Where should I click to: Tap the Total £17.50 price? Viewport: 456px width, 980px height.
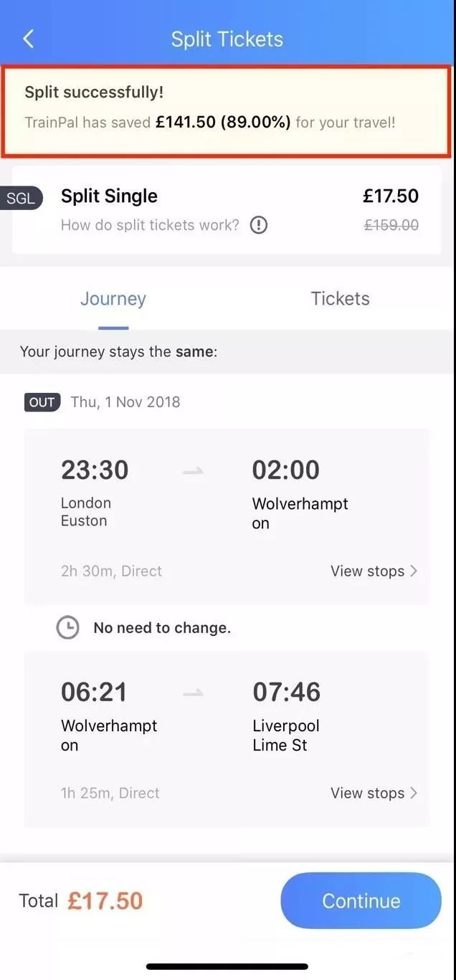(105, 901)
